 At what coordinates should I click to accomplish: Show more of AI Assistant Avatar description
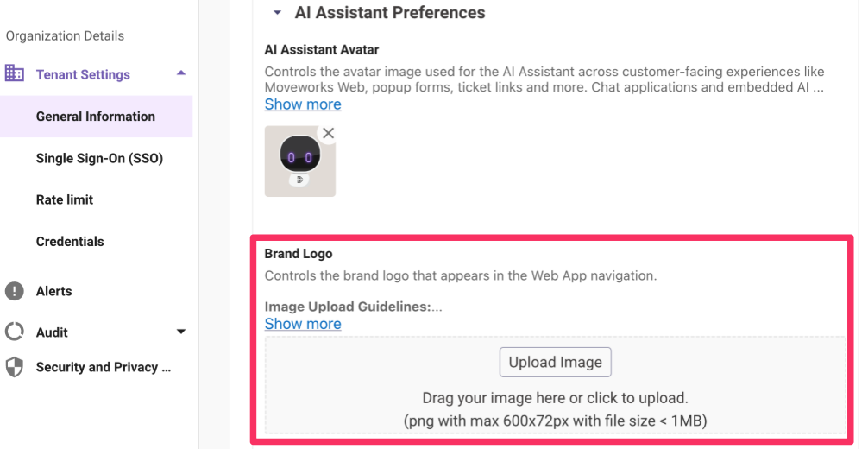click(303, 104)
